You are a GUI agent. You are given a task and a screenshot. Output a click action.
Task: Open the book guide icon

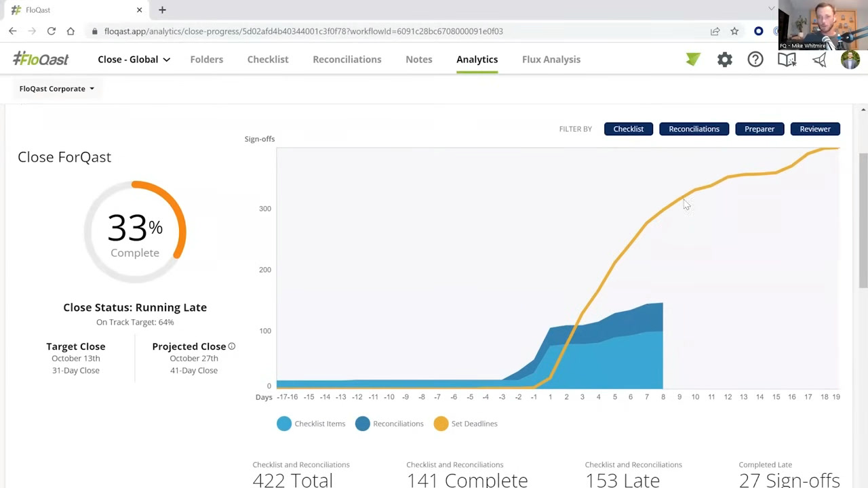[787, 60]
